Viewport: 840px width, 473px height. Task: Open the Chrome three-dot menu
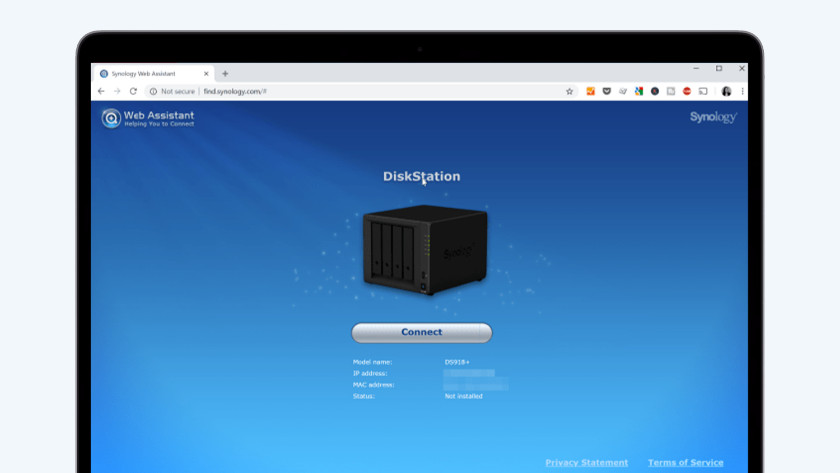point(742,91)
